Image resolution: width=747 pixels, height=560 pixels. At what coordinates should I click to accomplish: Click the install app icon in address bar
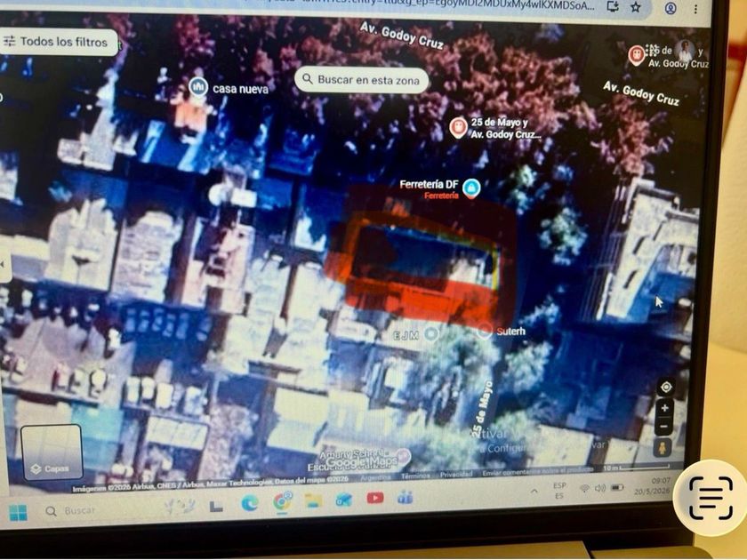tap(613, 6)
